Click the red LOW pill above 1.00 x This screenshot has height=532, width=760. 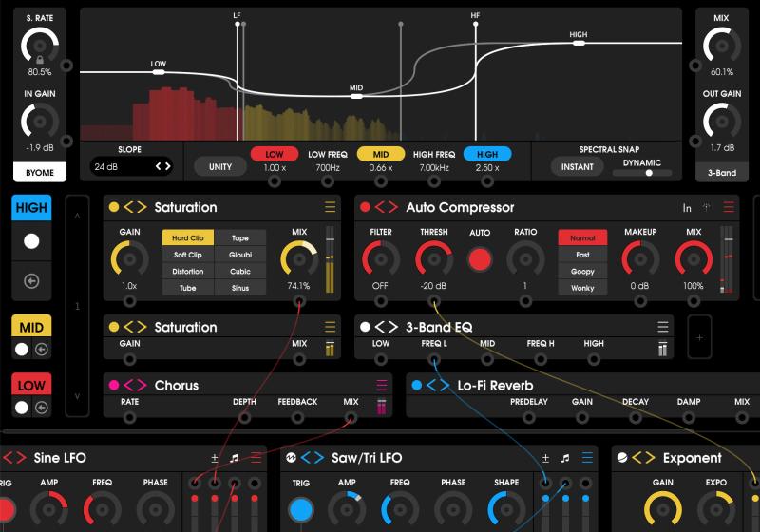click(x=275, y=154)
